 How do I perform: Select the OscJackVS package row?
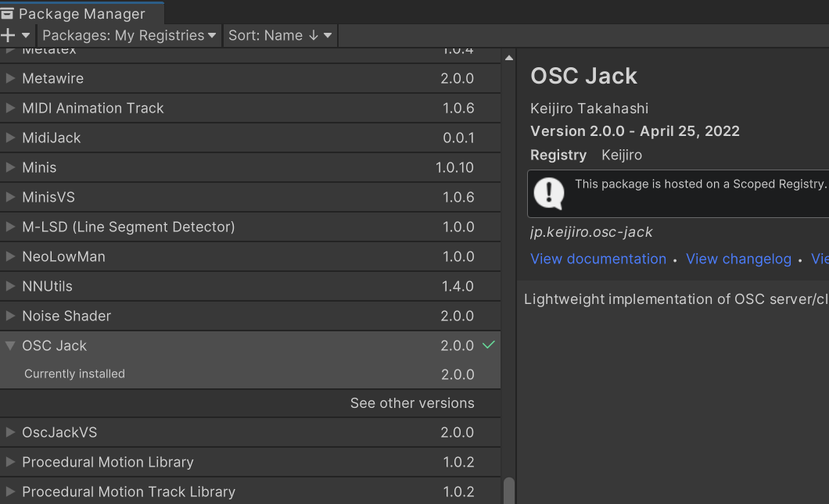tap(250, 431)
